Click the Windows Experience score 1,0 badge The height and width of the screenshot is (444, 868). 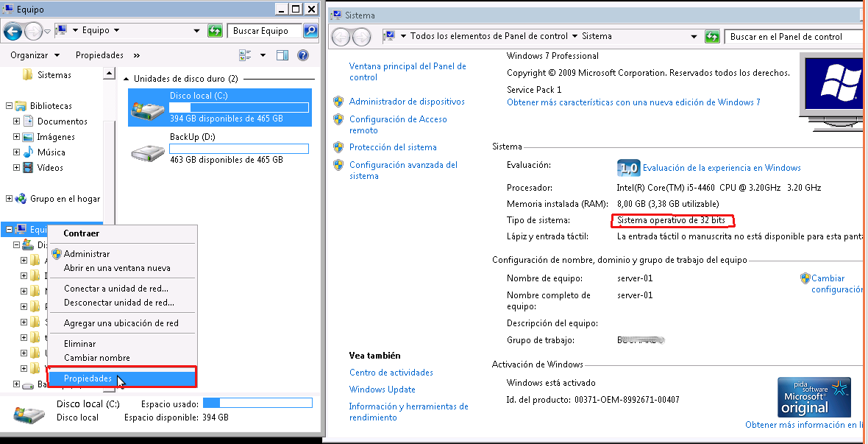coord(627,168)
